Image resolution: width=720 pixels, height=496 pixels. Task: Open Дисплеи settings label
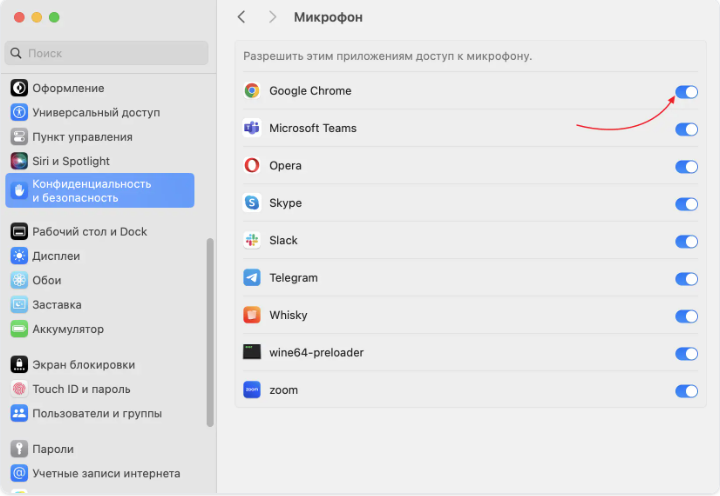(56, 256)
